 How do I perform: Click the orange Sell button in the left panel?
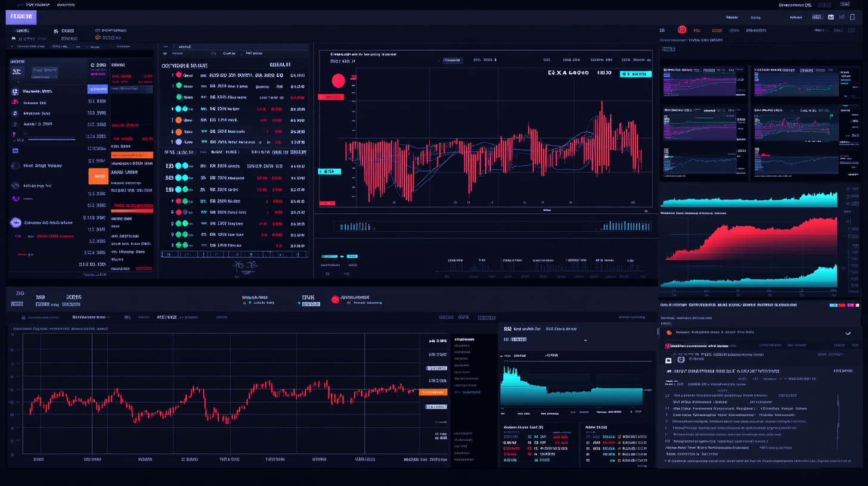click(x=99, y=176)
